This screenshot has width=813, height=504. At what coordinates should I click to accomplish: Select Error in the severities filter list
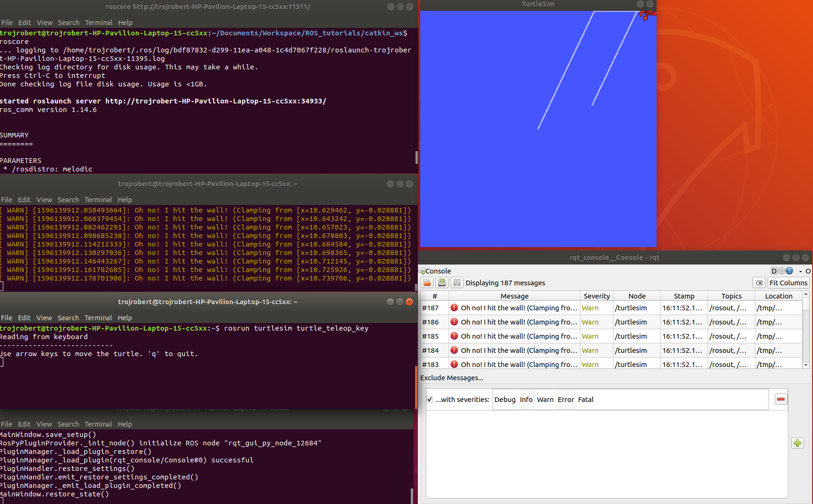point(566,400)
